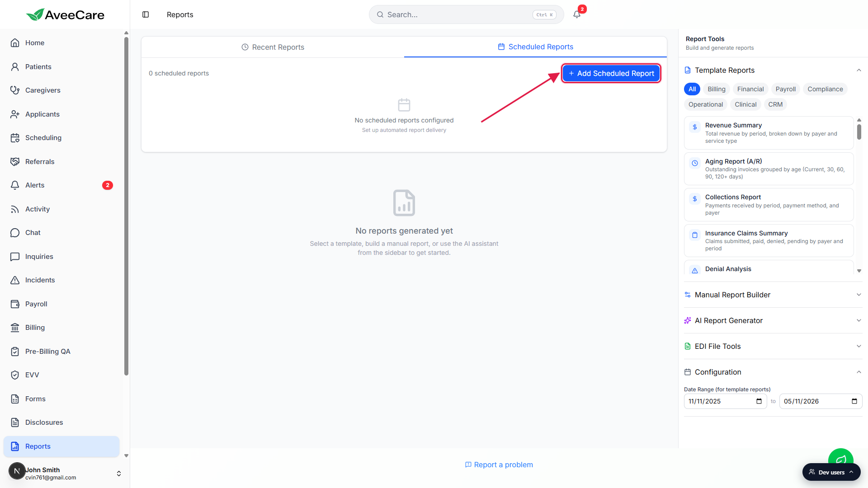Click the Search field

466,14
